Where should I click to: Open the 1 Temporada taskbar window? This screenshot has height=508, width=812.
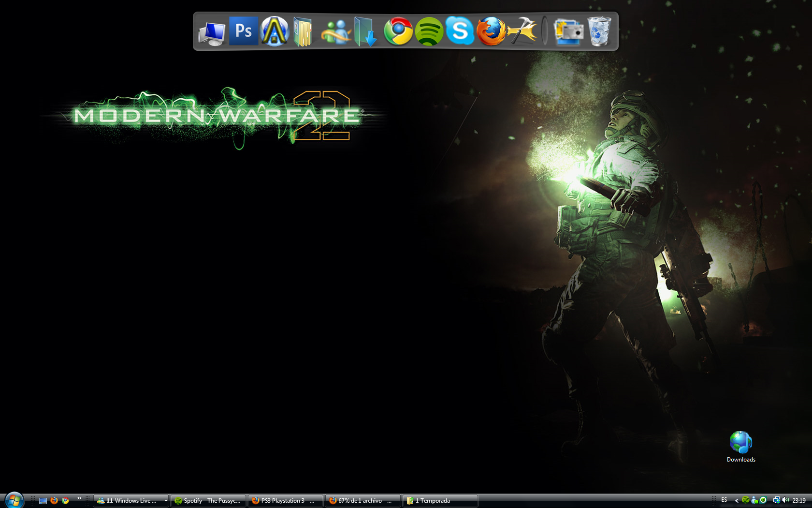click(x=440, y=501)
